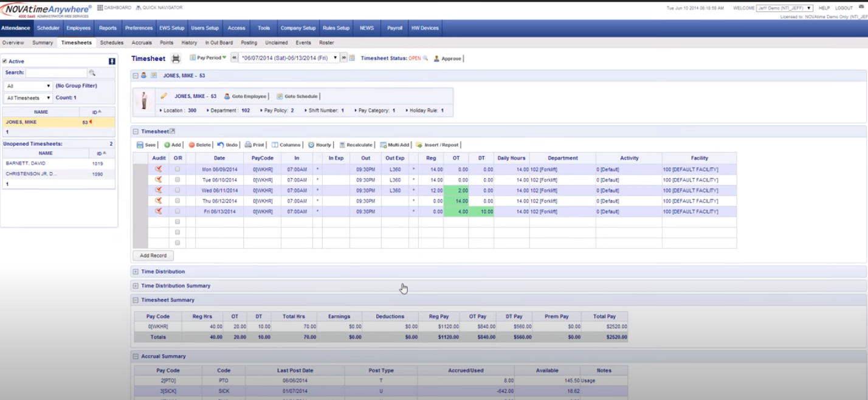Click the printer icon beside Timesheet heading
This screenshot has width=868, height=400.
[x=176, y=58]
